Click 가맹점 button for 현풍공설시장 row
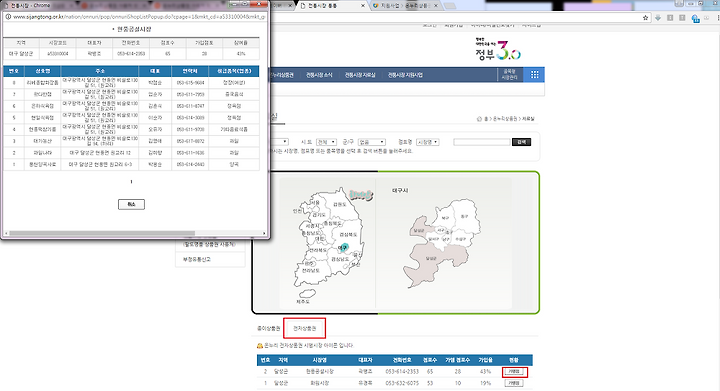Image resolution: width=720 pixels, height=391 pixels. coord(514,371)
